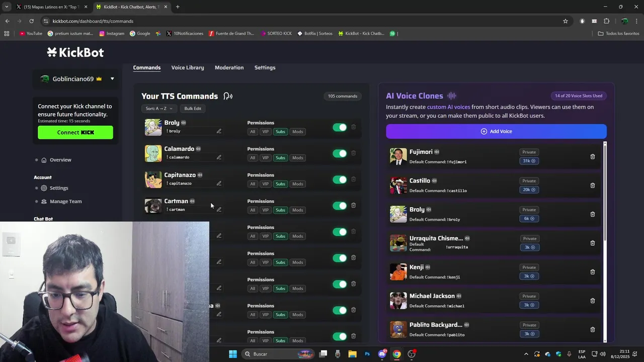Image resolution: width=644 pixels, height=362 pixels.
Task: Follow the custom AI voices link
Action: (x=448, y=107)
